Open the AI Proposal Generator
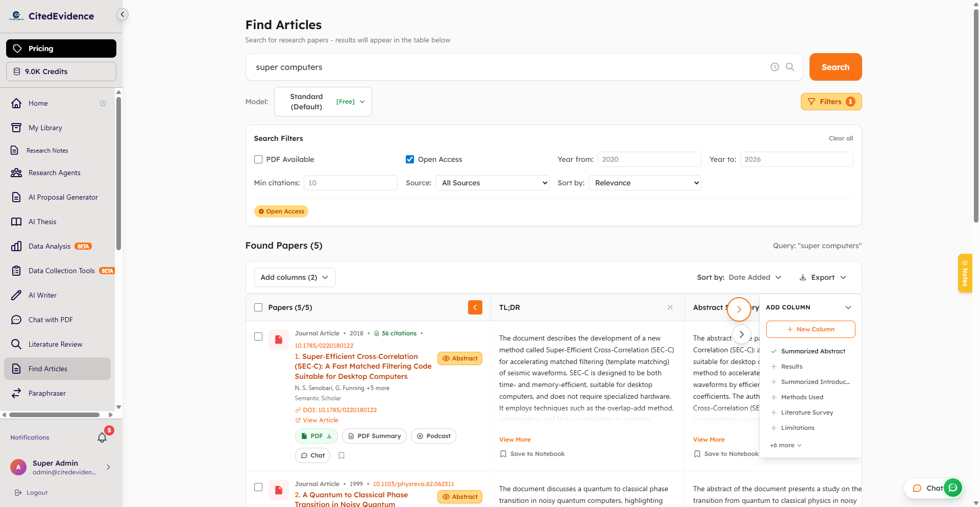 coord(63,197)
